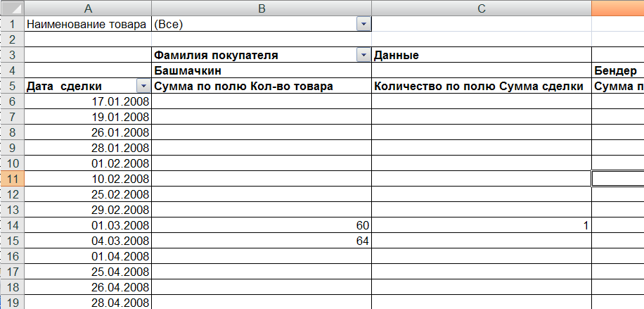644x309 pixels.
Task: Click the date 25.04.2008
Action: pos(89,272)
